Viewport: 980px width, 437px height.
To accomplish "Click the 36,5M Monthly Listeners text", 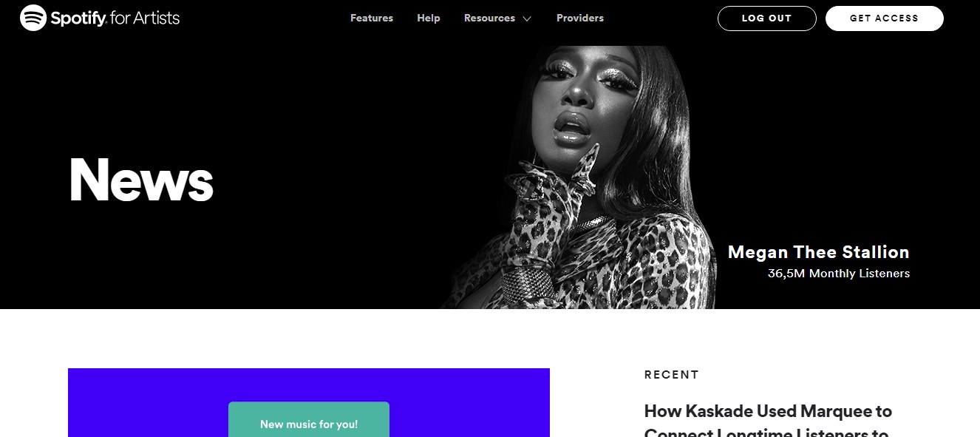I will (839, 274).
